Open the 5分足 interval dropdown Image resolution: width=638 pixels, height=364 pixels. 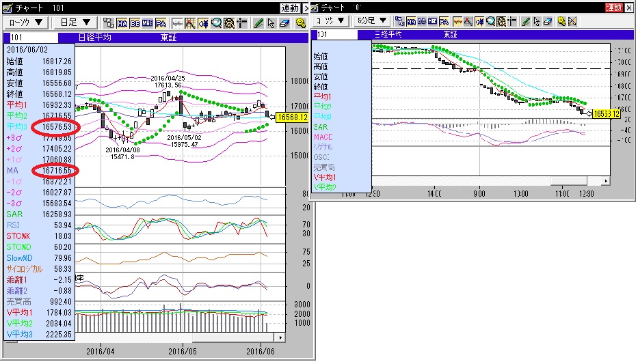pos(372,21)
